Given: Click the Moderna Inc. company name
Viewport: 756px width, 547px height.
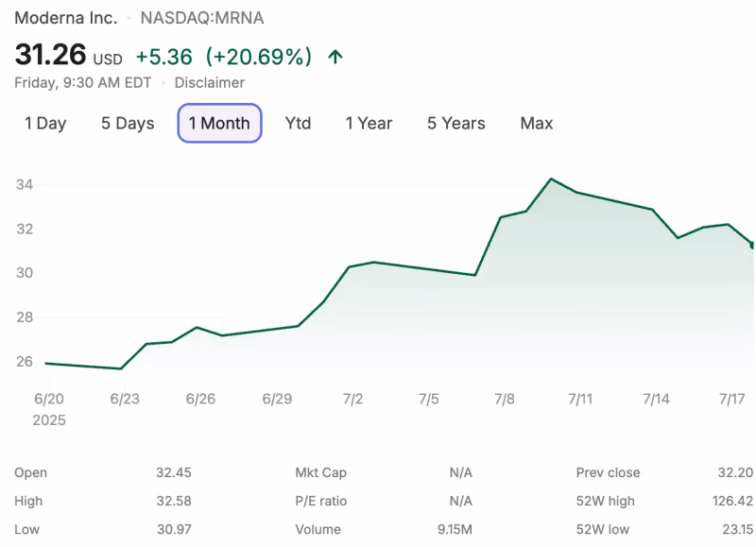Looking at the screenshot, I should 66,18.
